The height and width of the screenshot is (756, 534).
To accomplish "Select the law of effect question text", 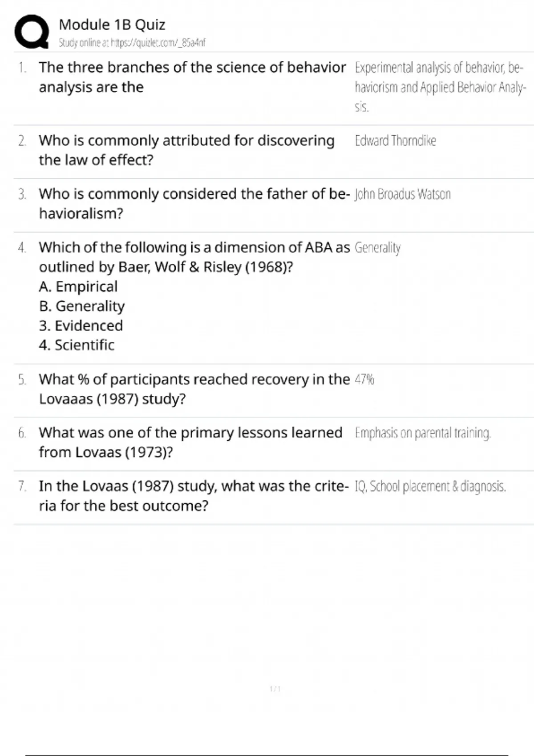I will [x=186, y=150].
